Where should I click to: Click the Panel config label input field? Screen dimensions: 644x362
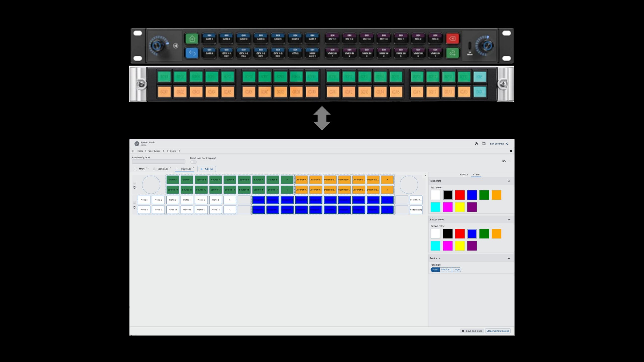point(159,162)
